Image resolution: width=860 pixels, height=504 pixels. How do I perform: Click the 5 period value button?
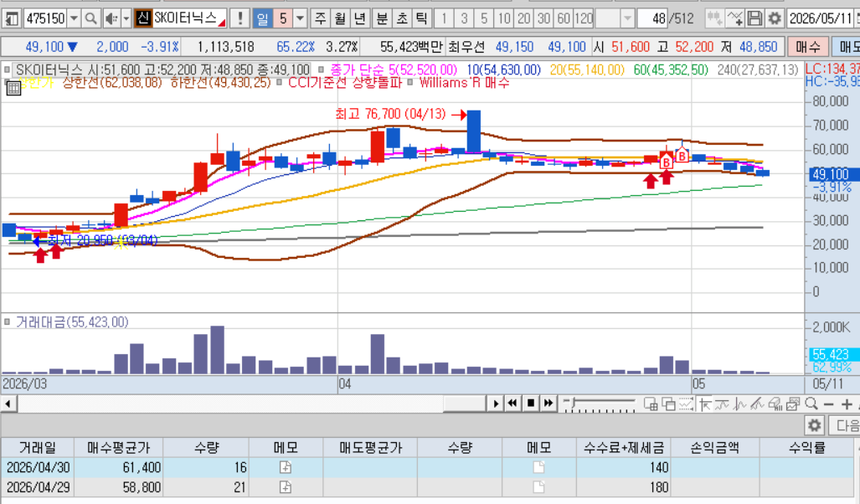(x=282, y=18)
